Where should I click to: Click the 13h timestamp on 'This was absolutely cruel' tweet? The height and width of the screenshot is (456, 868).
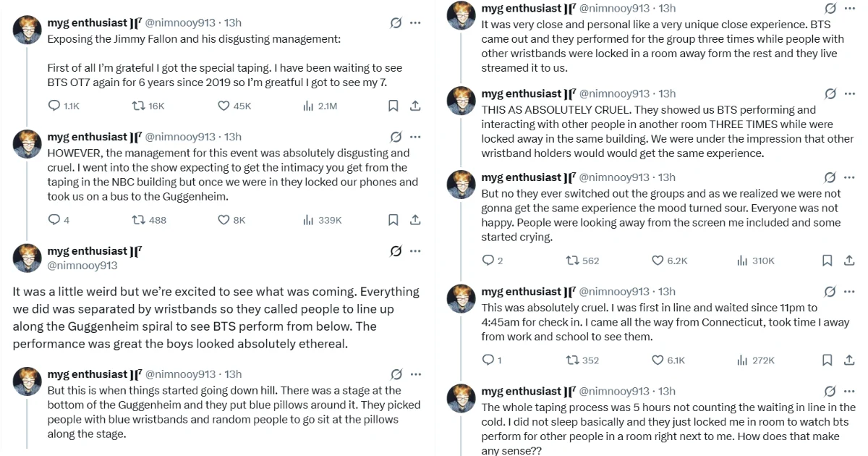[x=667, y=291]
